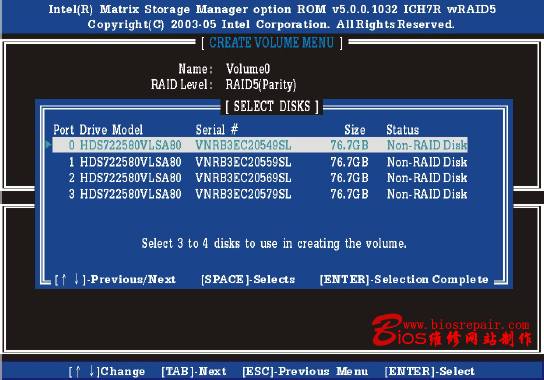Click Non-RAID Disk status of port 2
The image size is (544, 380).
pos(427,178)
